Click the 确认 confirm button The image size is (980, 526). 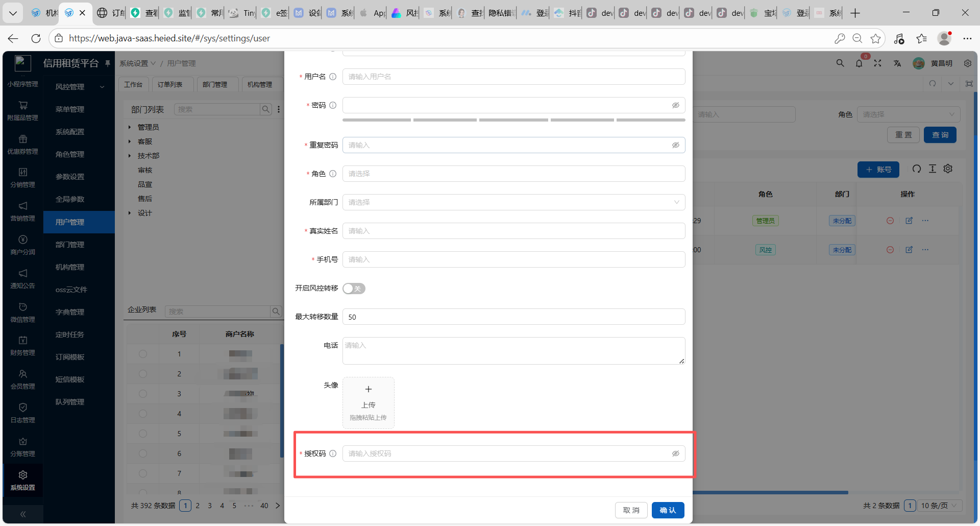click(668, 510)
